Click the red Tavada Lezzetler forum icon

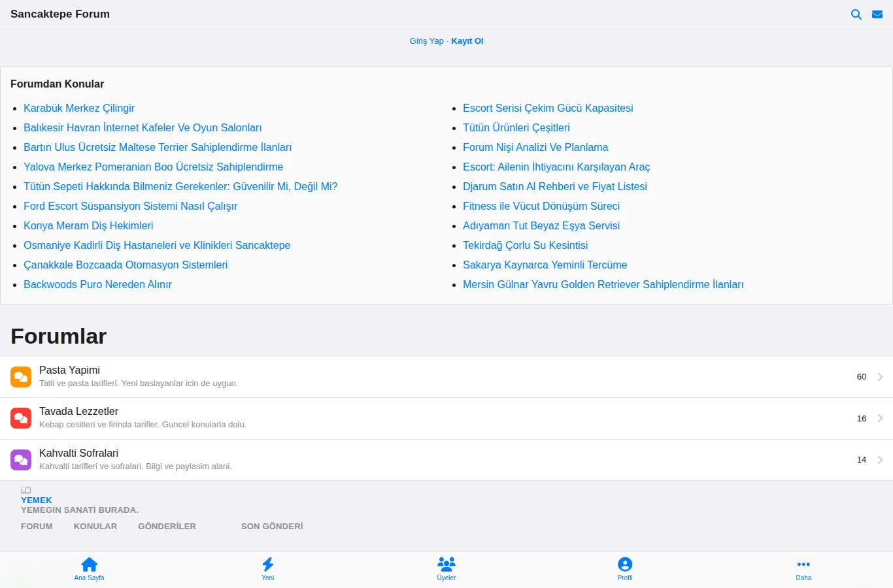[x=21, y=418]
